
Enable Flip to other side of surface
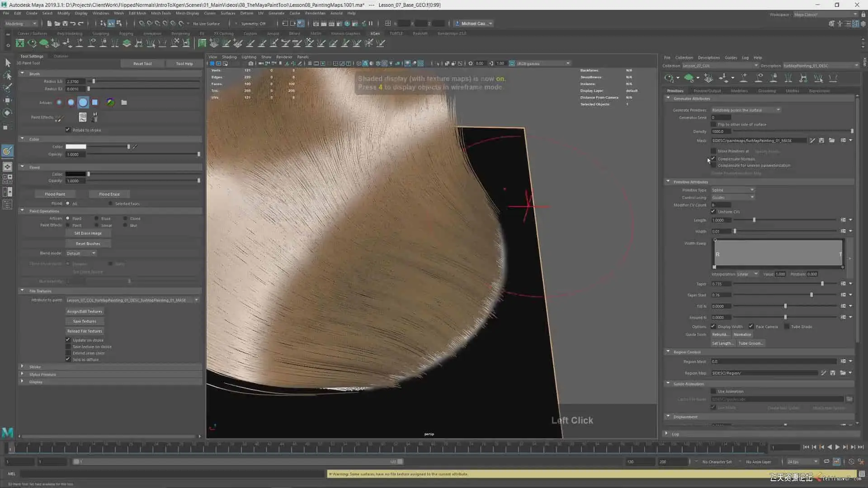tap(713, 124)
